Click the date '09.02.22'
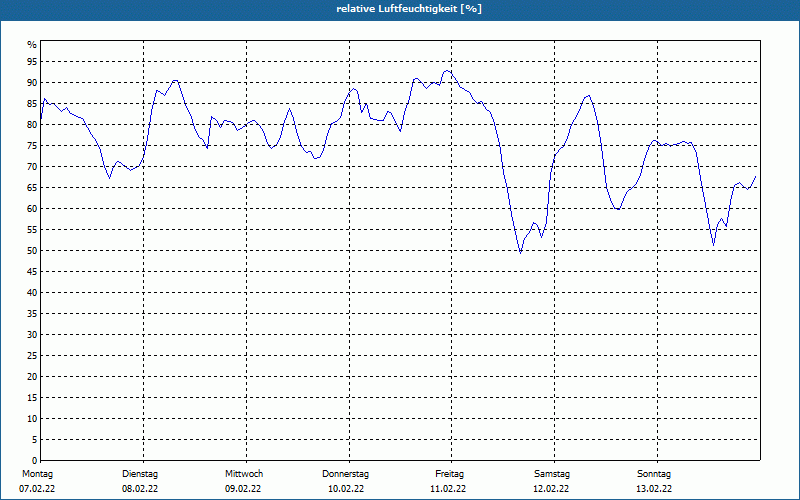The width and height of the screenshot is (800, 500). click(x=243, y=489)
